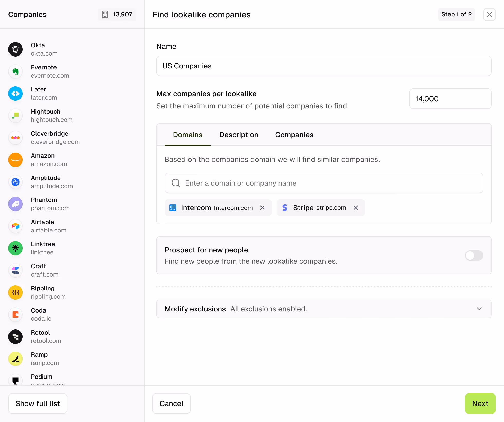Click the Stripe logo in the chip

point(285,208)
